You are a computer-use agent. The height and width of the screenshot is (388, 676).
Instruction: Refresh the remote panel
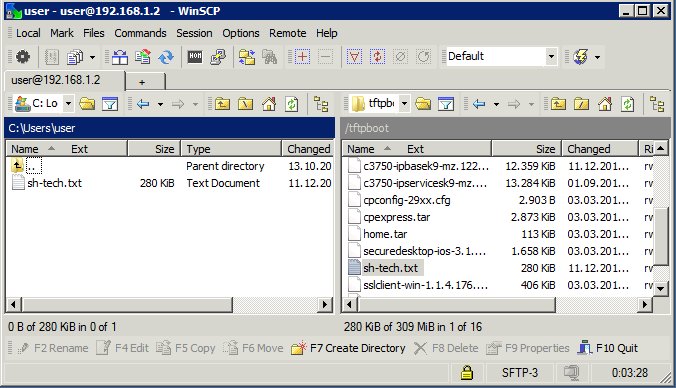(x=628, y=103)
